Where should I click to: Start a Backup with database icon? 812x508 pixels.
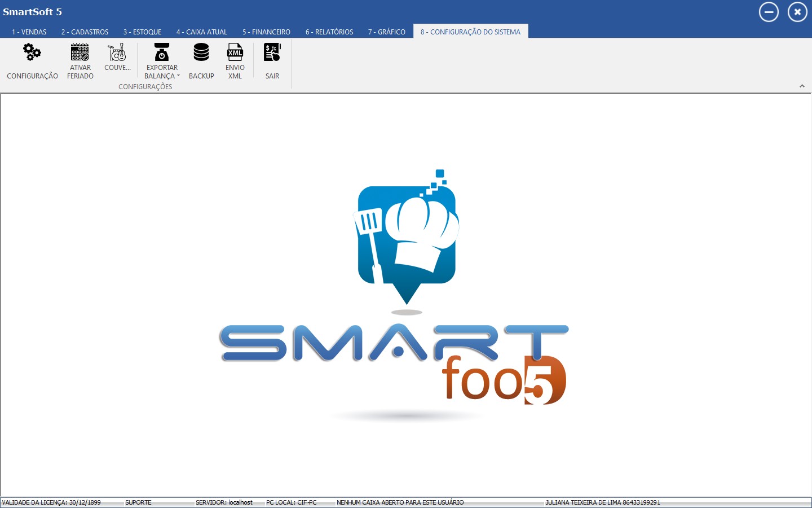[201, 52]
